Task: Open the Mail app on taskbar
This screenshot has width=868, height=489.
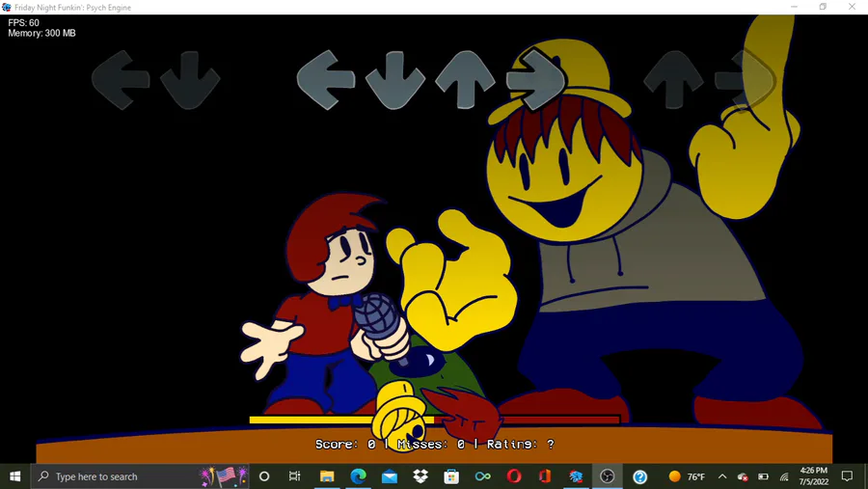Action: [x=390, y=476]
